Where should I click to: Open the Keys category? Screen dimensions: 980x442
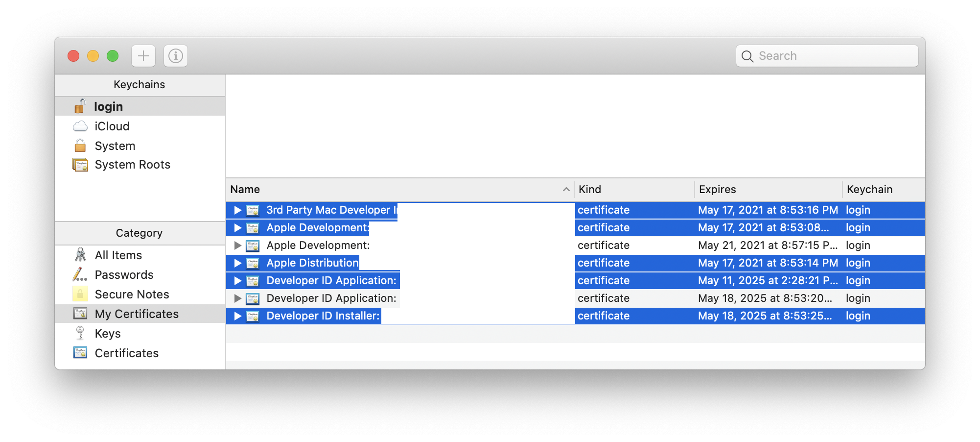(140, 333)
